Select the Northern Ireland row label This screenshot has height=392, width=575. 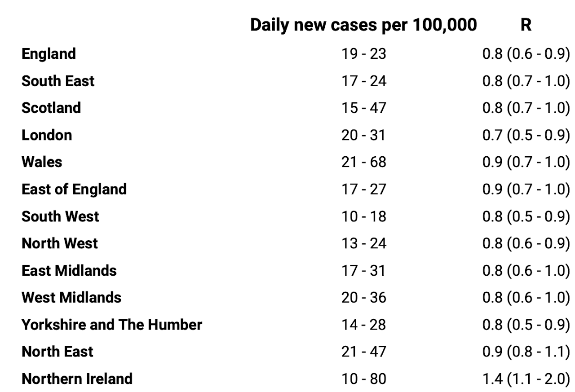coord(77,379)
